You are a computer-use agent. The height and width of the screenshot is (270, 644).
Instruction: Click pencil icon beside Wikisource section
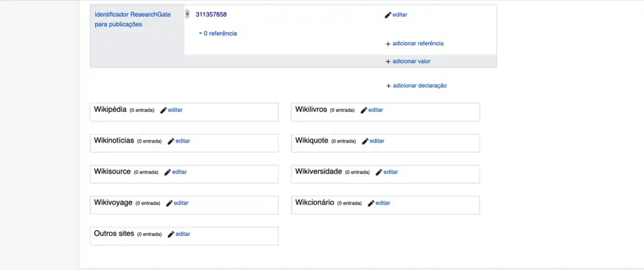[168, 172]
